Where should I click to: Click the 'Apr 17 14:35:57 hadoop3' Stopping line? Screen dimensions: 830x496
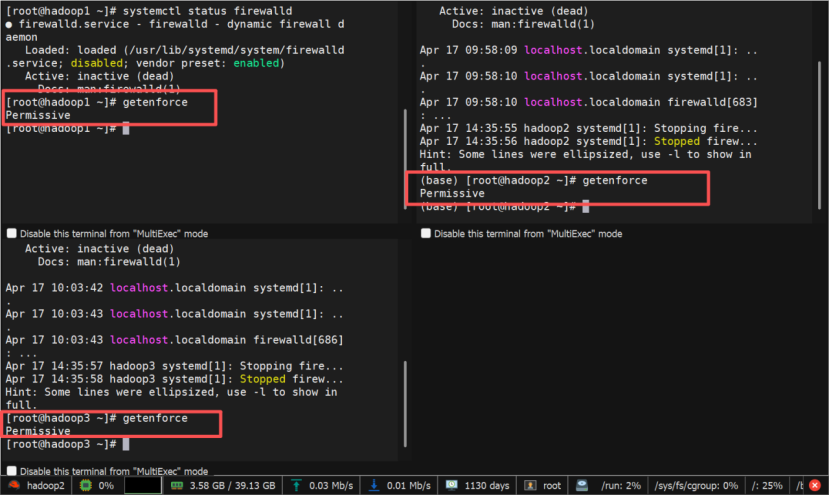pyautogui.click(x=174, y=366)
